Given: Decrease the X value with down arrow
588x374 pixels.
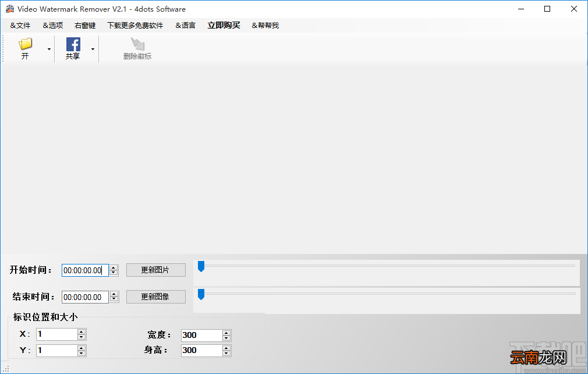Looking at the screenshot, I should coord(82,337).
